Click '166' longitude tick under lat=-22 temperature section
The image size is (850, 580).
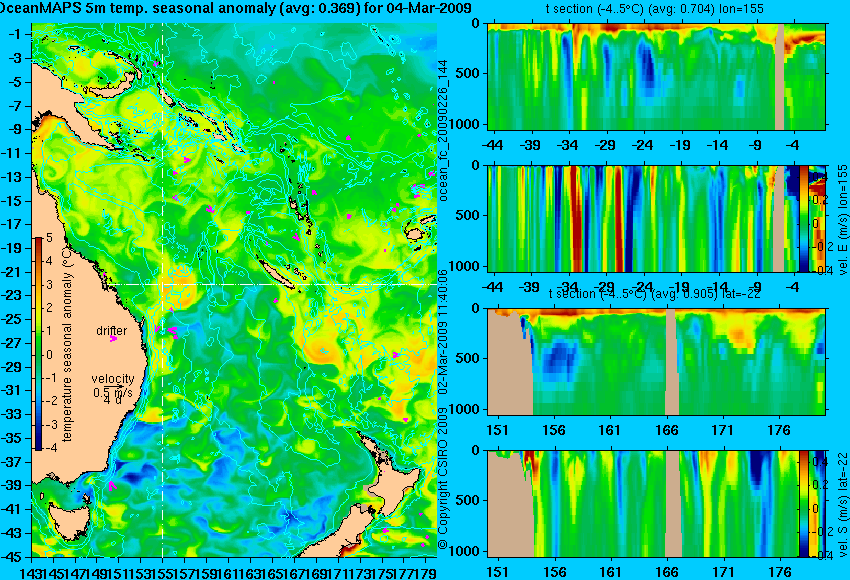666,430
